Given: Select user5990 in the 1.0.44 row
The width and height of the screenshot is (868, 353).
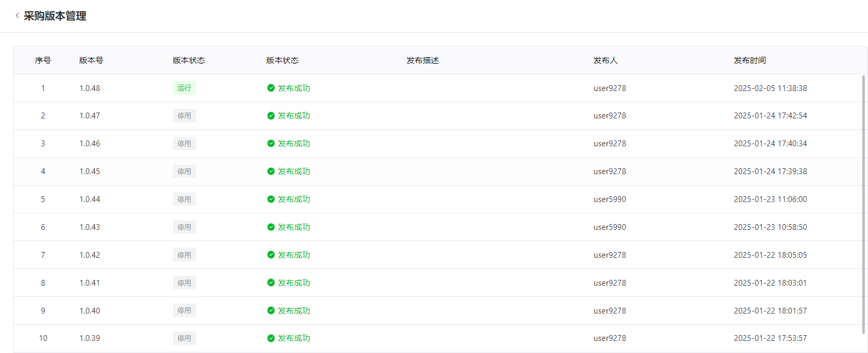Looking at the screenshot, I should [609, 199].
